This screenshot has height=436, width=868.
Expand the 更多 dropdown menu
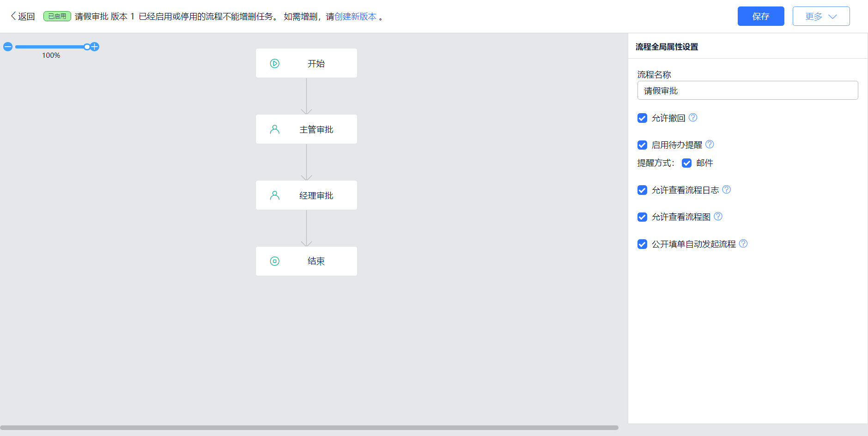(x=821, y=17)
